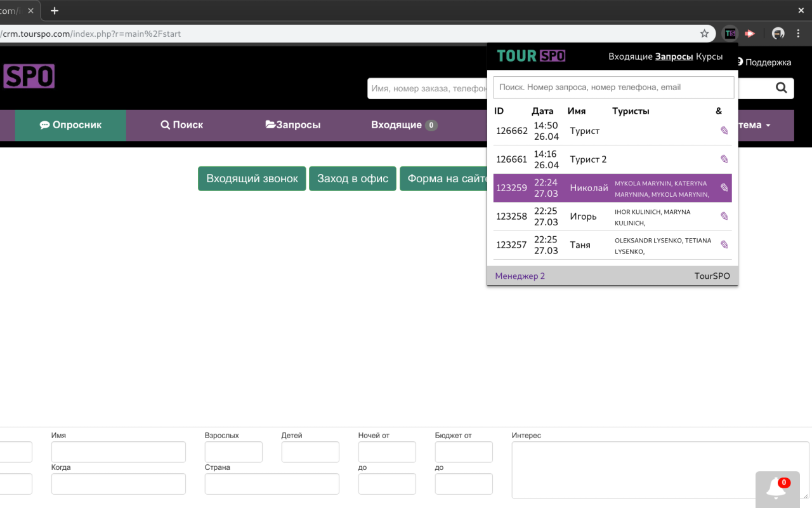The width and height of the screenshot is (812, 508).
Task: Click the Имя column header in popup
Action: [x=577, y=111]
